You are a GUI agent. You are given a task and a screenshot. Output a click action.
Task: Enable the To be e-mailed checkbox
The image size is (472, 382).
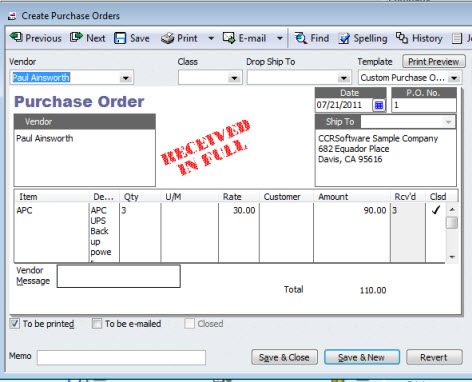coord(97,323)
